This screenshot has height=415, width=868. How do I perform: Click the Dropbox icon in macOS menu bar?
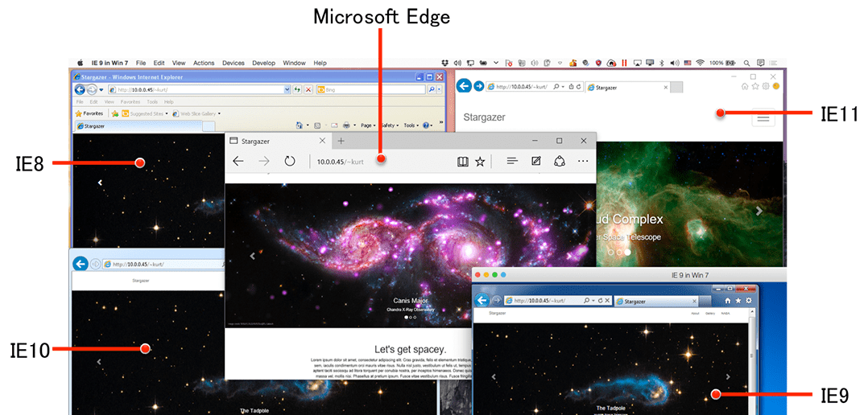point(446,63)
